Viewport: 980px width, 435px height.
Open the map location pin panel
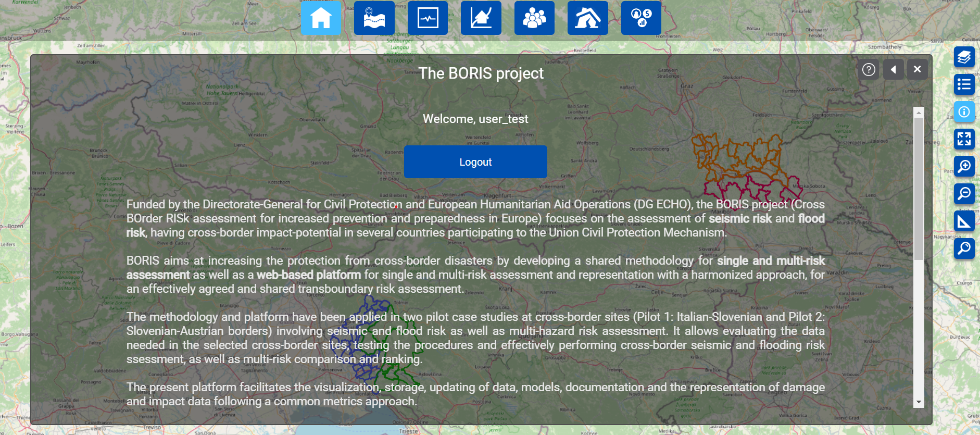tap(374, 18)
